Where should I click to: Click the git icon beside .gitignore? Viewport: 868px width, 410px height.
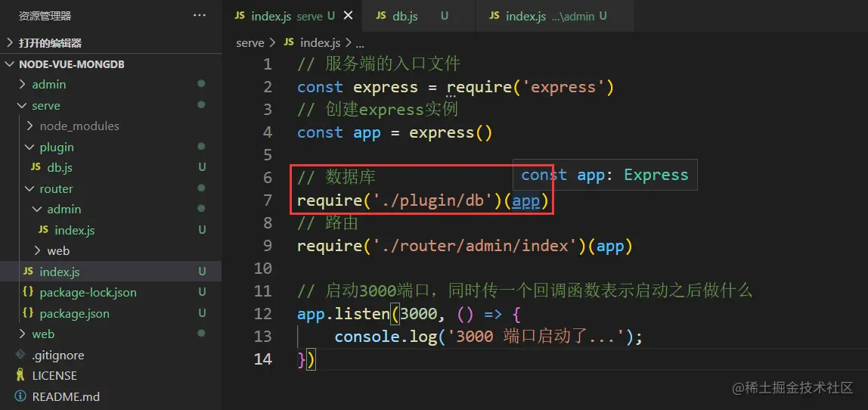click(20, 354)
